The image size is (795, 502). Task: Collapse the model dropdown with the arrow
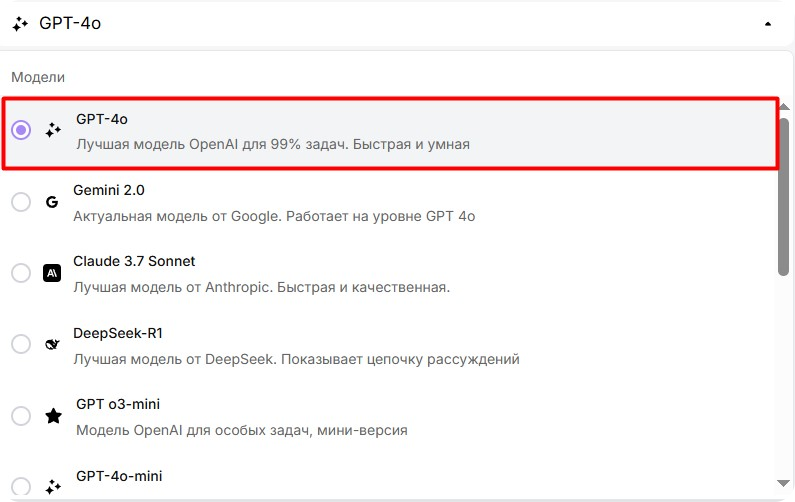tap(767, 23)
